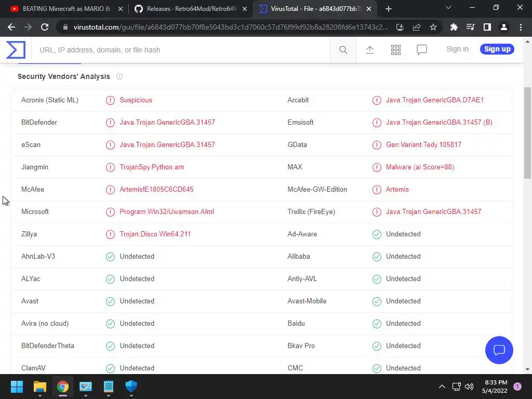Open the Windows Start menu
The image size is (532, 399).
tap(17, 387)
